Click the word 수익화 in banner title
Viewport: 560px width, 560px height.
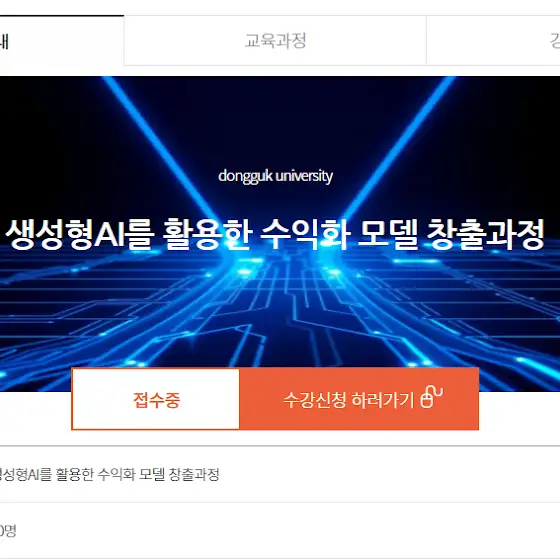[305, 234]
